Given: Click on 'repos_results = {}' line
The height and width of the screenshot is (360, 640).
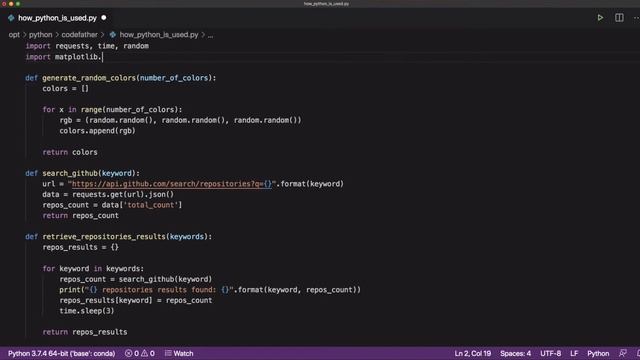Looking at the screenshot, I should pyautogui.click(x=80, y=247).
